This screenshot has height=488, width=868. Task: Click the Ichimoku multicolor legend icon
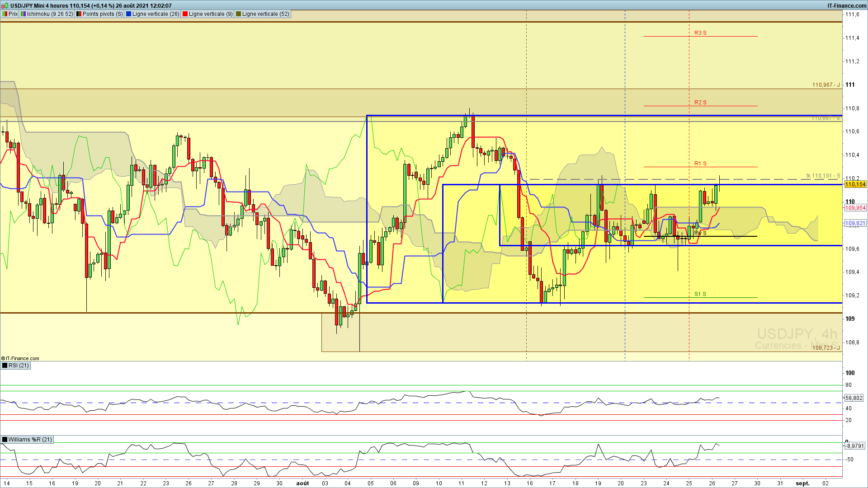(23, 14)
